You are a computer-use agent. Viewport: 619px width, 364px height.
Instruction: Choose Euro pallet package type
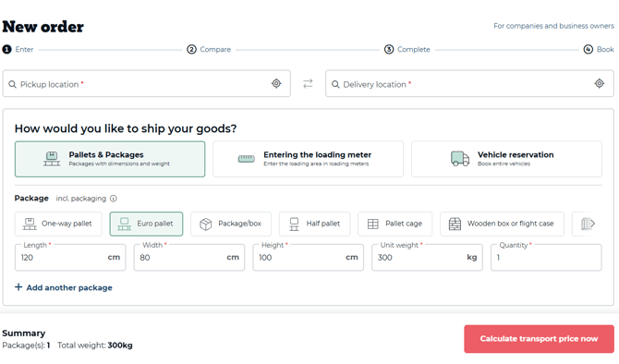point(146,224)
